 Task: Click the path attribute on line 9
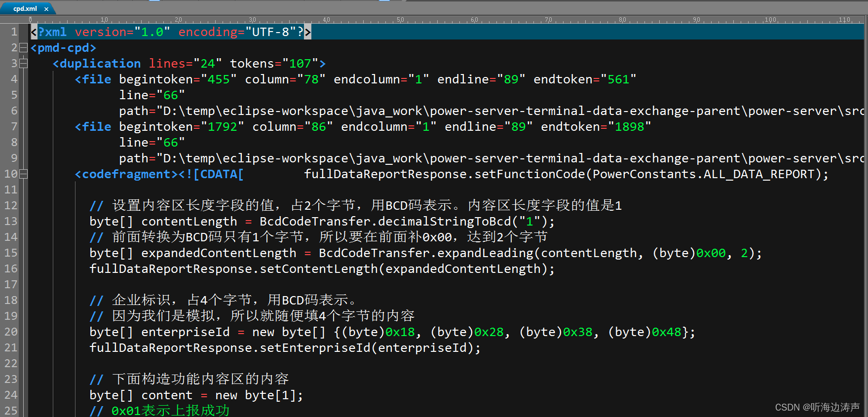(491, 158)
